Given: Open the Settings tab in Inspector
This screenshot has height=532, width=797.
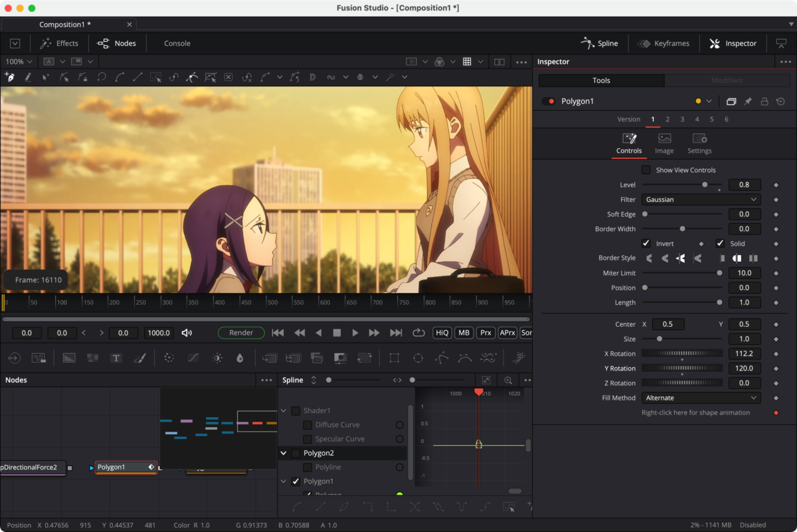Looking at the screenshot, I should point(699,143).
